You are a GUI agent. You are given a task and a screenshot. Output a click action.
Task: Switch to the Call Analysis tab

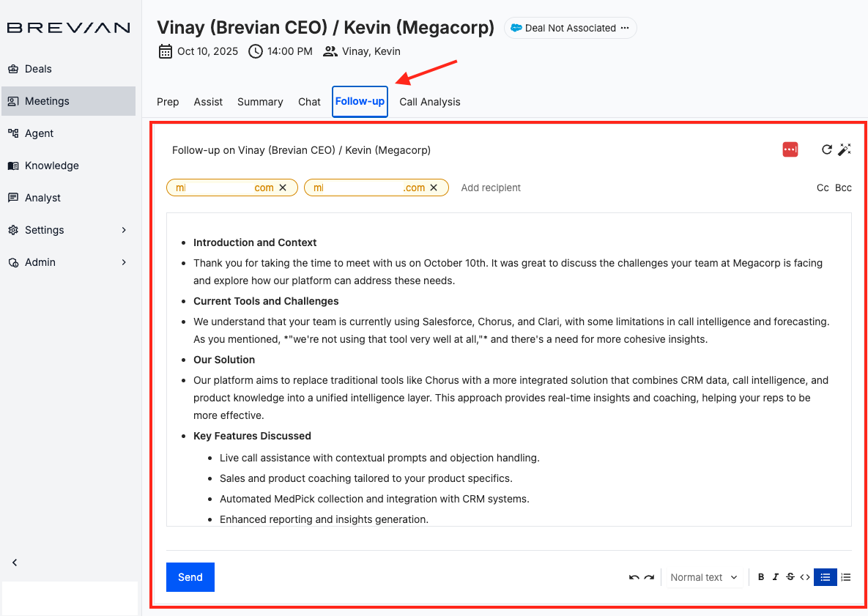point(430,102)
